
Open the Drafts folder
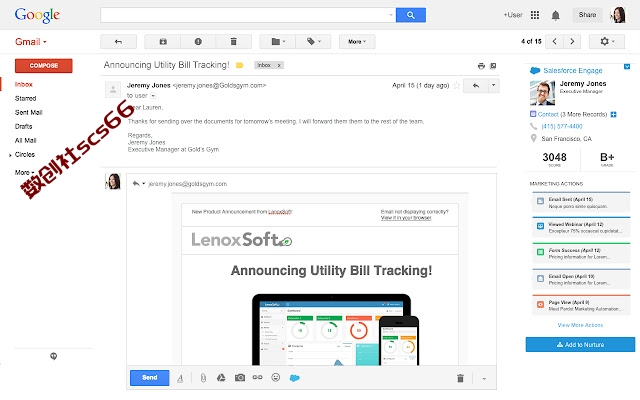[x=23, y=127]
